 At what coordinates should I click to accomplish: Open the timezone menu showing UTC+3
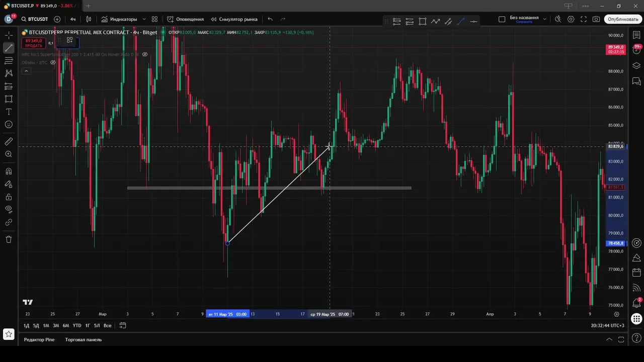coord(608,325)
